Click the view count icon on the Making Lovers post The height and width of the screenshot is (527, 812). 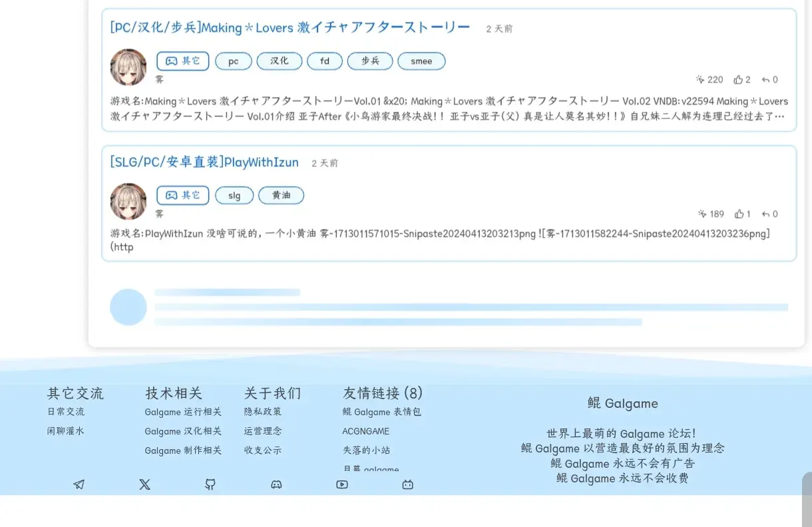[x=700, y=79]
